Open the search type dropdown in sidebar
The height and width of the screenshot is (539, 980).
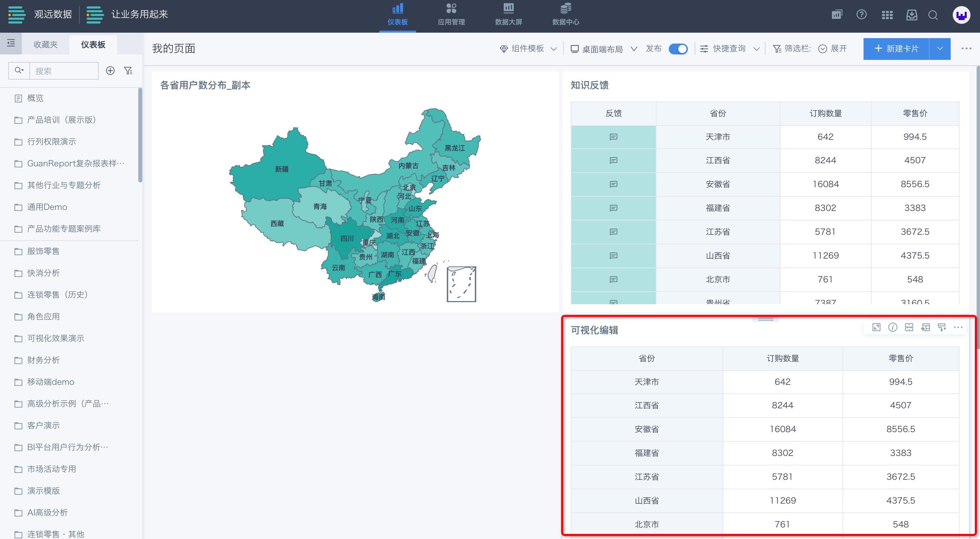(x=19, y=71)
